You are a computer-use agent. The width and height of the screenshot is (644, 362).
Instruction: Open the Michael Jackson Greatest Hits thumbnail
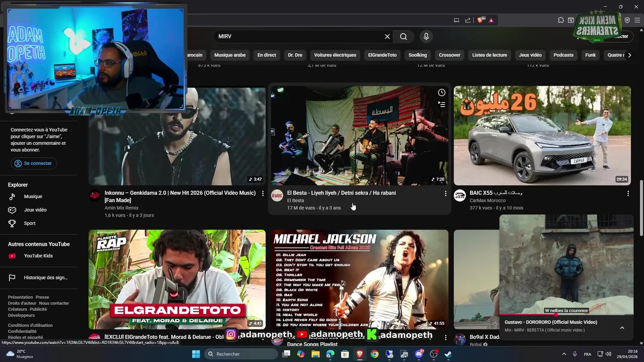pyautogui.click(x=360, y=279)
